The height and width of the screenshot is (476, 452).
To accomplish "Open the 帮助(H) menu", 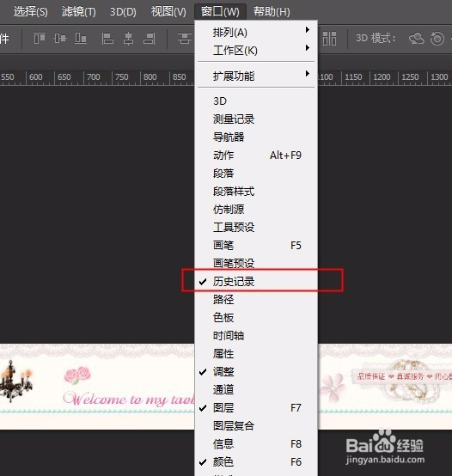I will pos(272,12).
